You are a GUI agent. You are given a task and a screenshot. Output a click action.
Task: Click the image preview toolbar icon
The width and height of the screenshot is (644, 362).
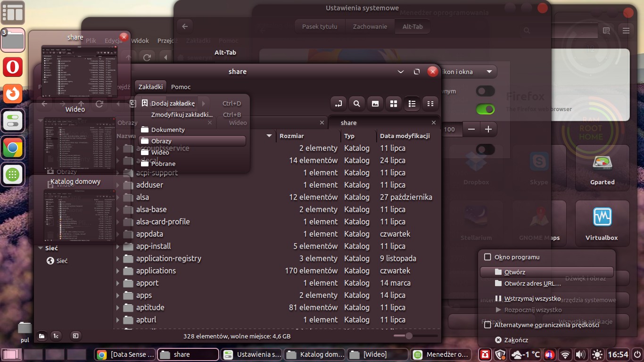[x=375, y=104]
